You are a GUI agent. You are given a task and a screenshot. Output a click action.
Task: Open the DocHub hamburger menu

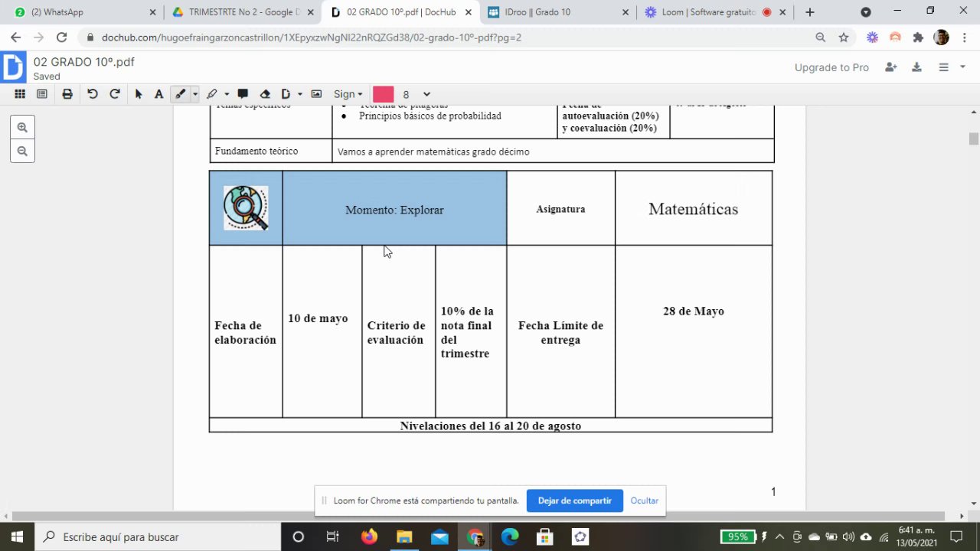click(x=943, y=67)
